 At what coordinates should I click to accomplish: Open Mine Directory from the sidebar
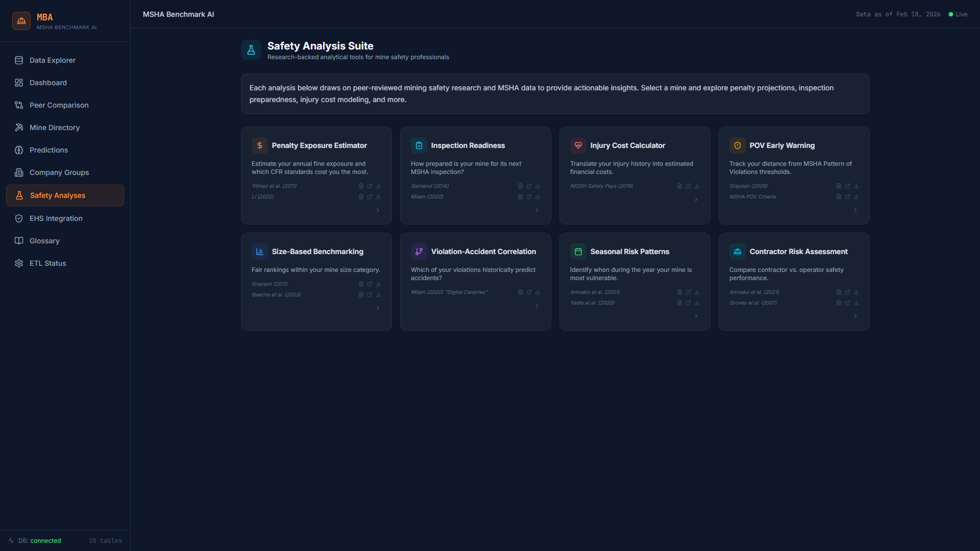54,128
